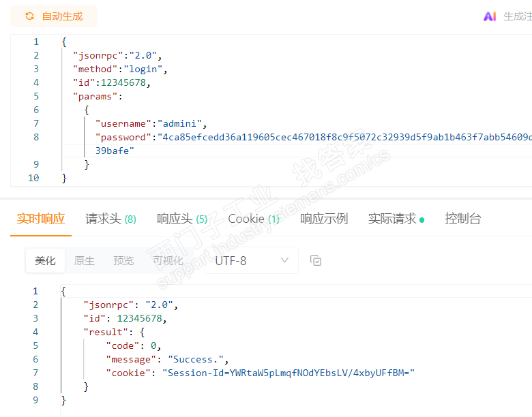Click the "message": "Success." line in the response

click(167, 359)
